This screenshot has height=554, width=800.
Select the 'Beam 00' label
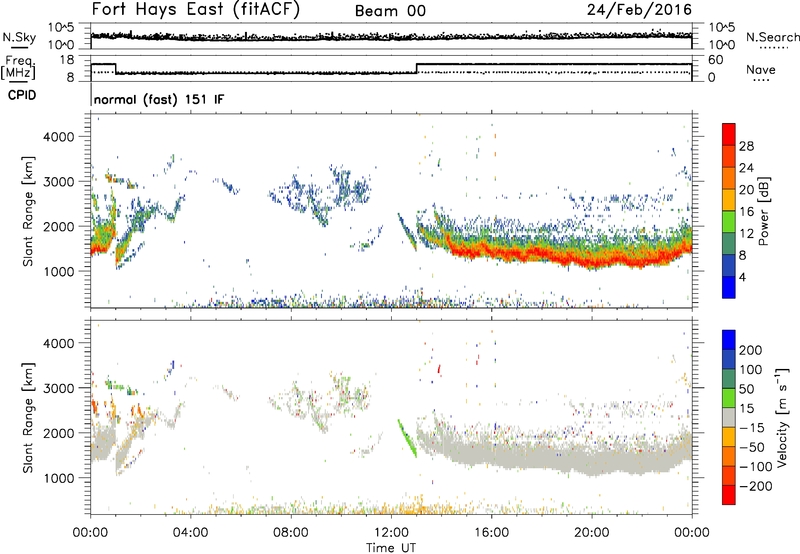click(390, 11)
